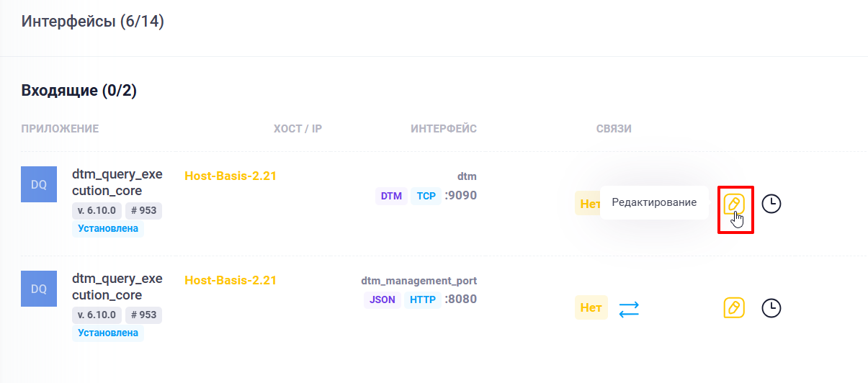Open Host-Basis-2.21 link in the second row
The image size is (868, 383).
point(231,280)
